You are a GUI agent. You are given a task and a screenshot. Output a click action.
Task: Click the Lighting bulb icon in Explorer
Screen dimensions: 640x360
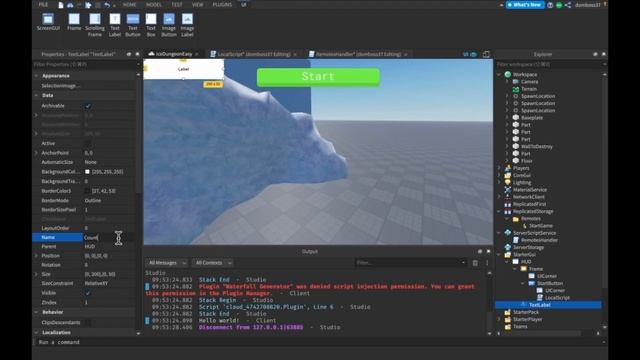[x=508, y=182]
